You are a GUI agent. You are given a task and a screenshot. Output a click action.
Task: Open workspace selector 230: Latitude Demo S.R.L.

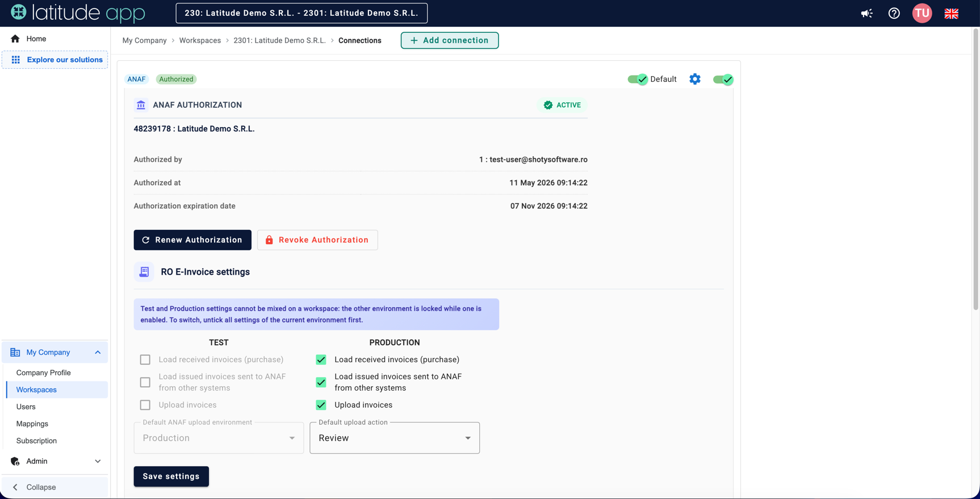tap(301, 13)
